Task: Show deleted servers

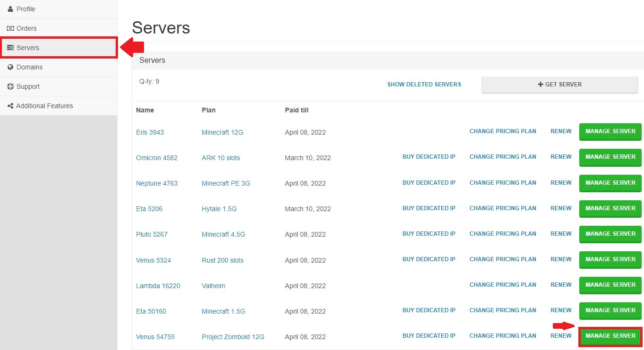Action: click(x=424, y=84)
